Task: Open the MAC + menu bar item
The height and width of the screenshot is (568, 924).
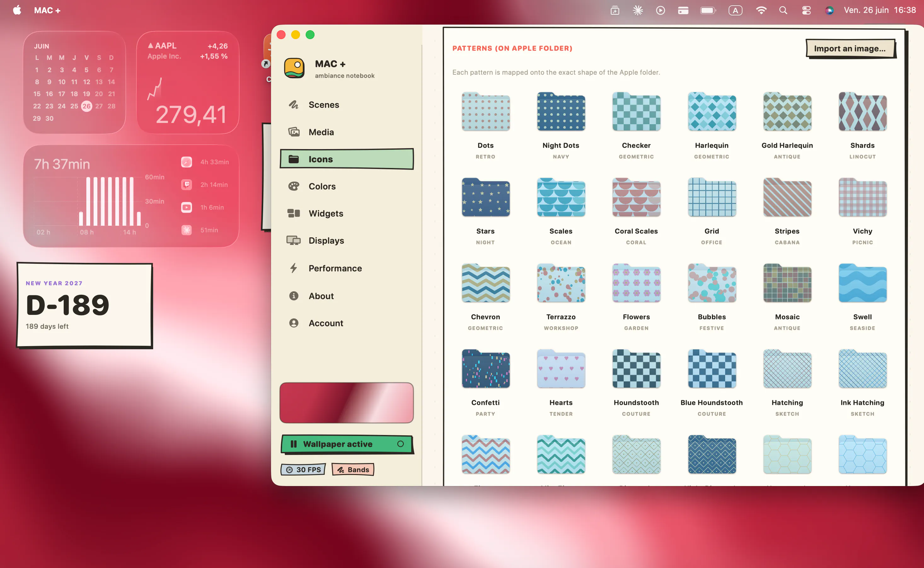Action: coord(47,10)
